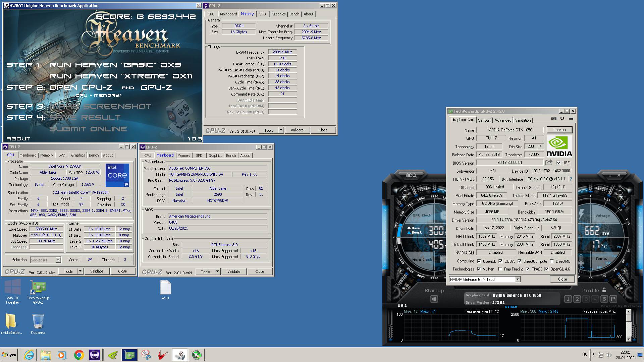Click RUN HEAVEN "XTREME" DX11 in Heaven app
Image resolution: width=644 pixels, height=362 pixels.
tap(121, 76)
